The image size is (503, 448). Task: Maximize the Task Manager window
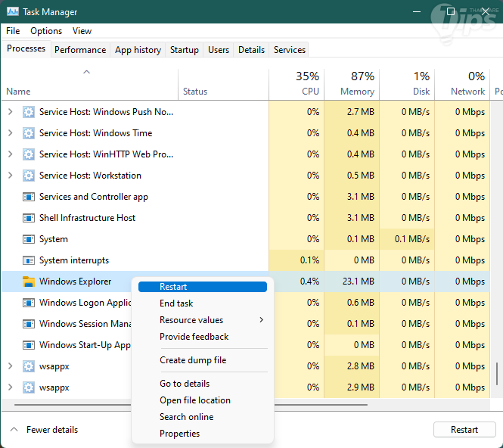pos(451,12)
